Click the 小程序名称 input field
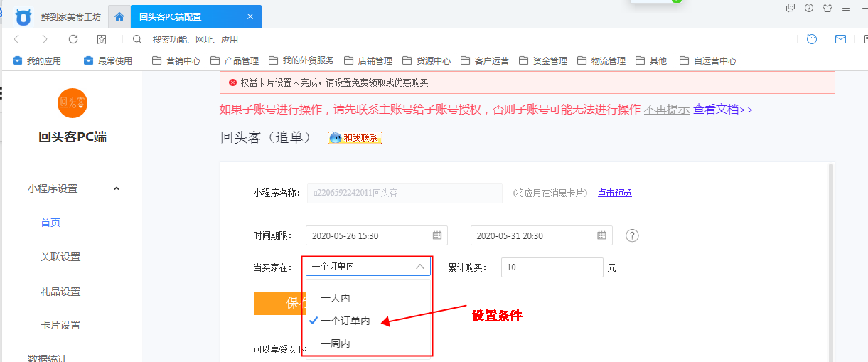The width and height of the screenshot is (868, 362). 404,193
